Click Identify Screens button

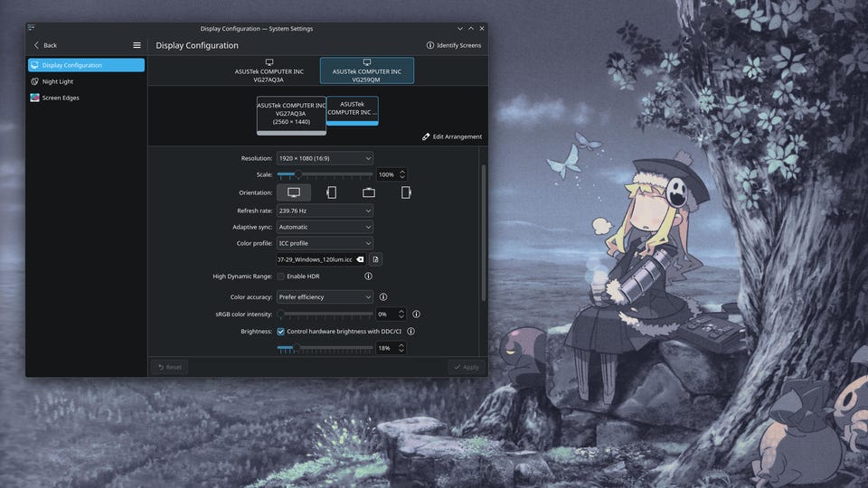pos(454,45)
